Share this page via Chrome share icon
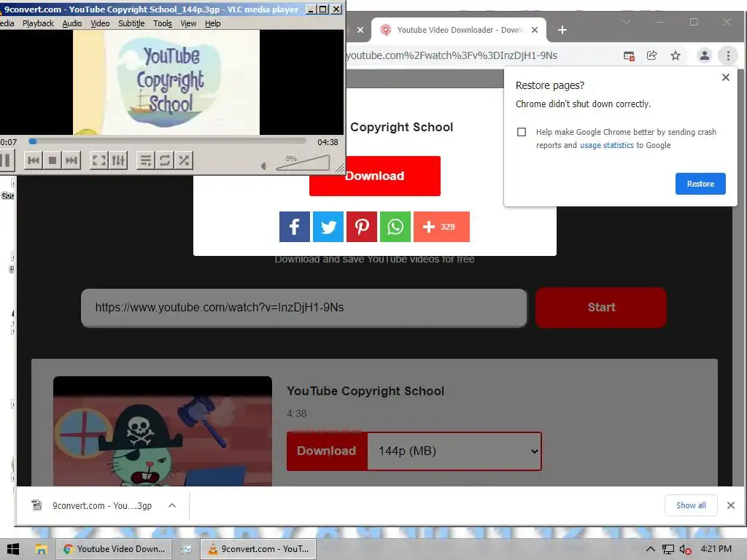The height and width of the screenshot is (560, 747). coord(651,55)
